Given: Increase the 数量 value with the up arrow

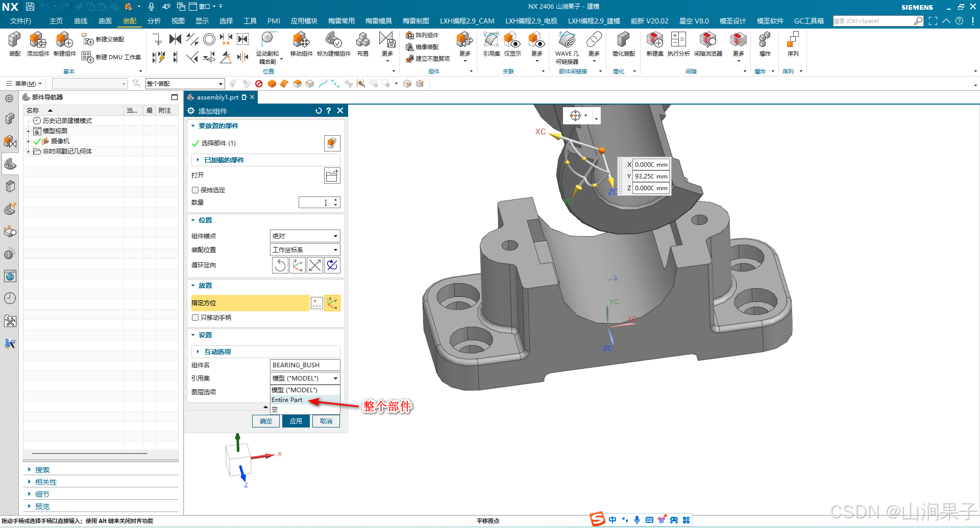Looking at the screenshot, I should tap(336, 200).
